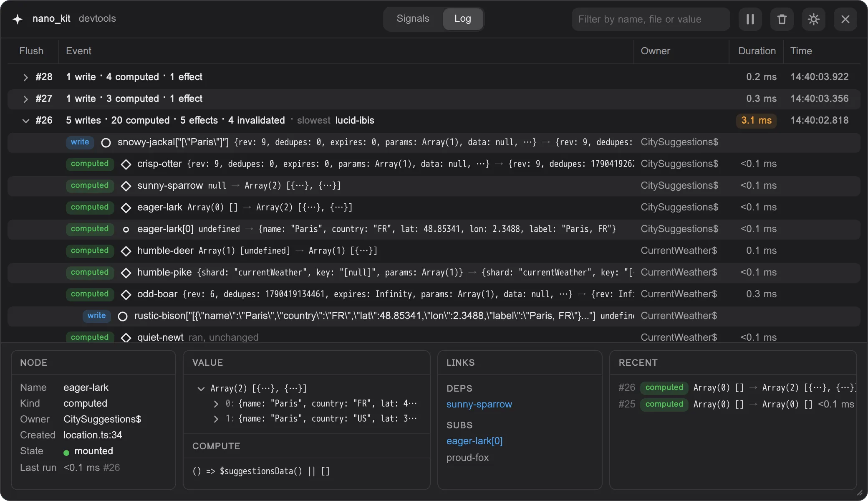This screenshot has height=501, width=868.
Task: Click diamond icon next to crisp-otter
Action: click(126, 164)
